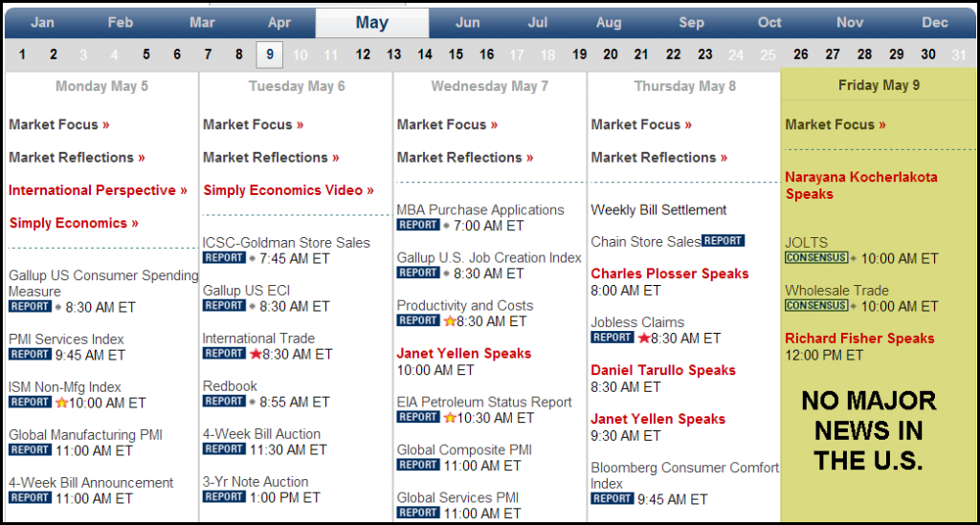Select the Apr month tab

(x=278, y=23)
